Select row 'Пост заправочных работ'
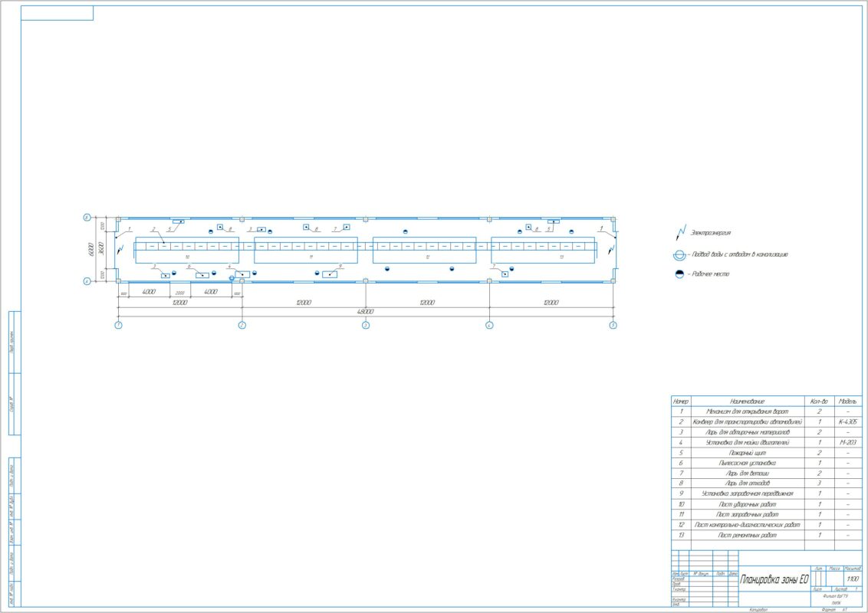Screen dimensions: 868x613 767,514
